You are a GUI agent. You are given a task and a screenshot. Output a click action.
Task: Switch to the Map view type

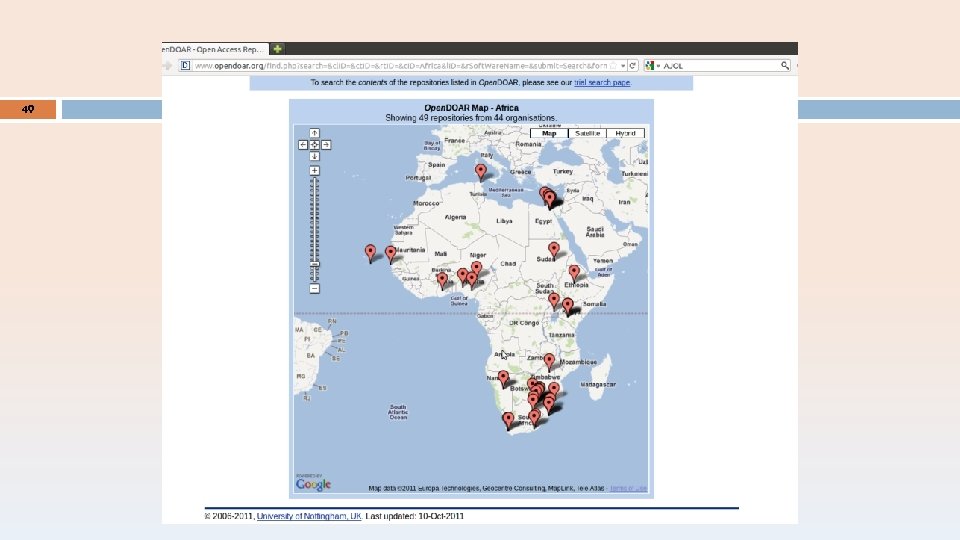pos(549,133)
